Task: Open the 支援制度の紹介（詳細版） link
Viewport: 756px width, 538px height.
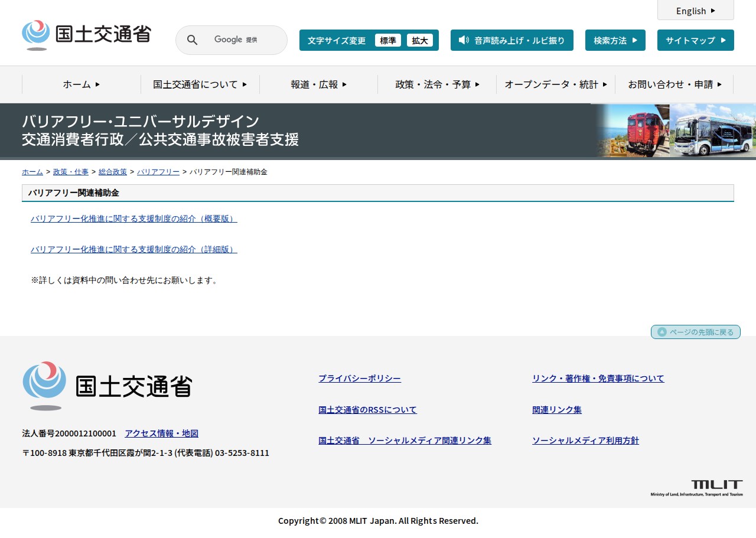Action: [133, 249]
